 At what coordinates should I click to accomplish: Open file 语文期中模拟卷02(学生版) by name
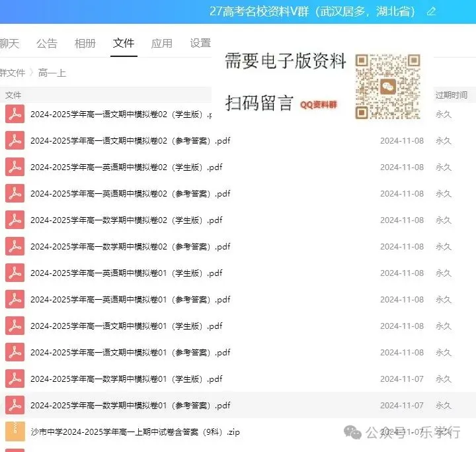click(x=121, y=114)
